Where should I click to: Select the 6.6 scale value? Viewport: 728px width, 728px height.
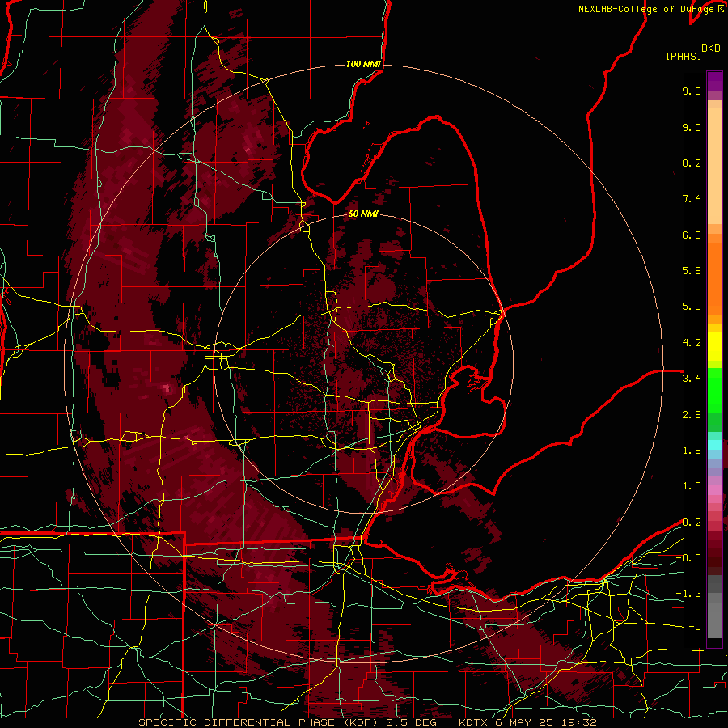click(x=692, y=235)
